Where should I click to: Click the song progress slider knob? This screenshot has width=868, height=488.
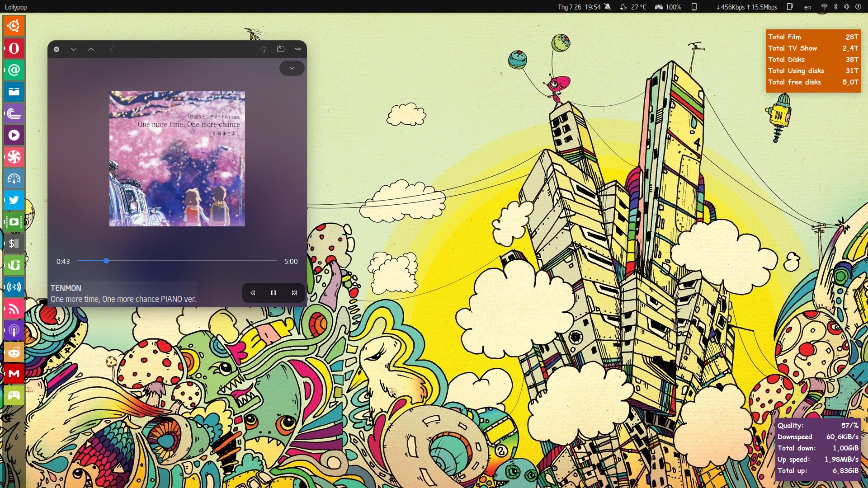(x=106, y=261)
